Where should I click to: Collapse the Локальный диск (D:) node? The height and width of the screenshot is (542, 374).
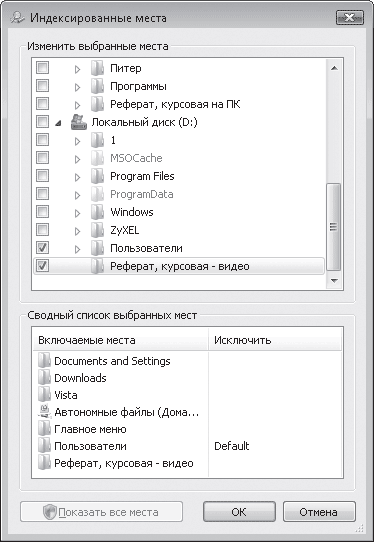[59, 123]
